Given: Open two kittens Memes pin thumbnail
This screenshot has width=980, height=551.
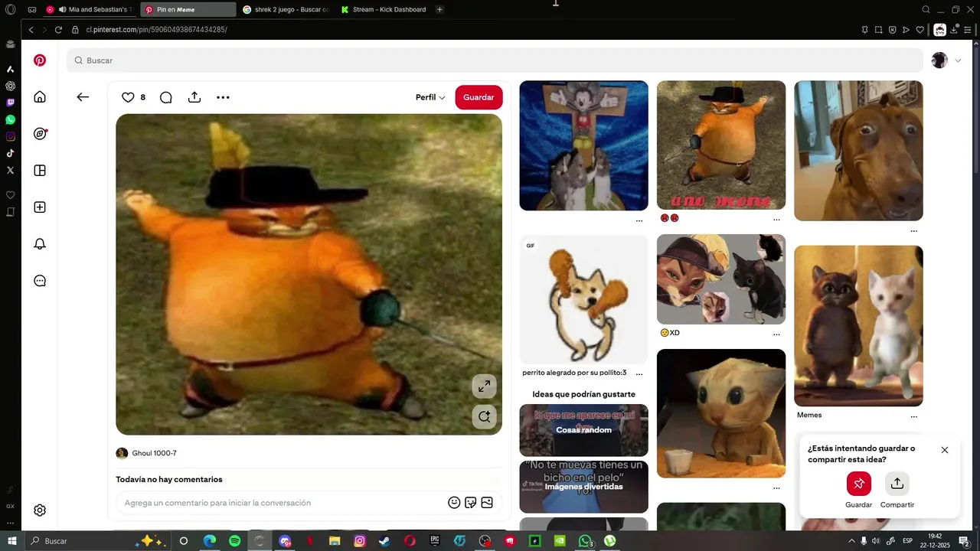Looking at the screenshot, I should (858, 326).
